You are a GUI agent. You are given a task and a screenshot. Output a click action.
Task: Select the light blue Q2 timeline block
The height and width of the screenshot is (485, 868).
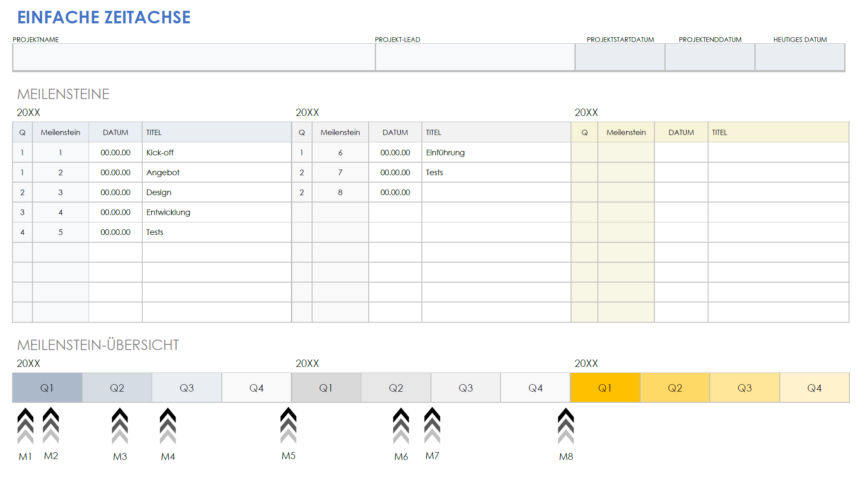point(117,388)
